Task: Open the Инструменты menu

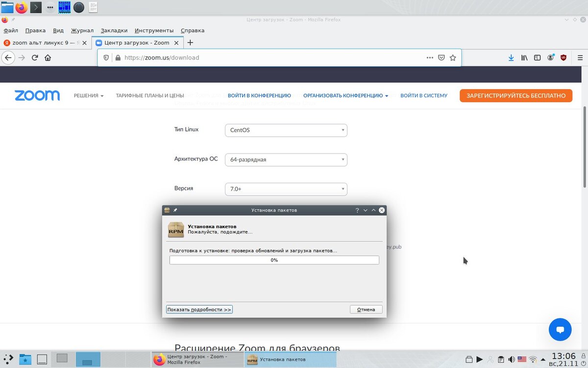Action: (154, 30)
